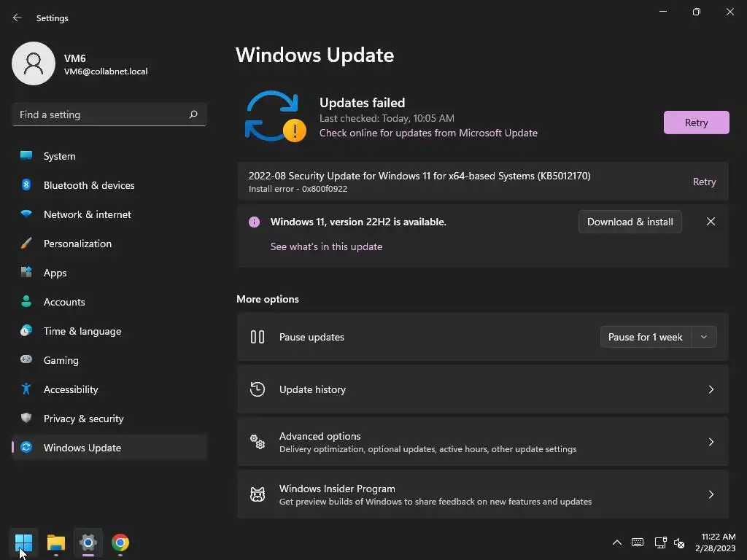Dismiss the Windows 11 22H2 notice with X
This screenshot has height=560, width=747.
[711, 222]
